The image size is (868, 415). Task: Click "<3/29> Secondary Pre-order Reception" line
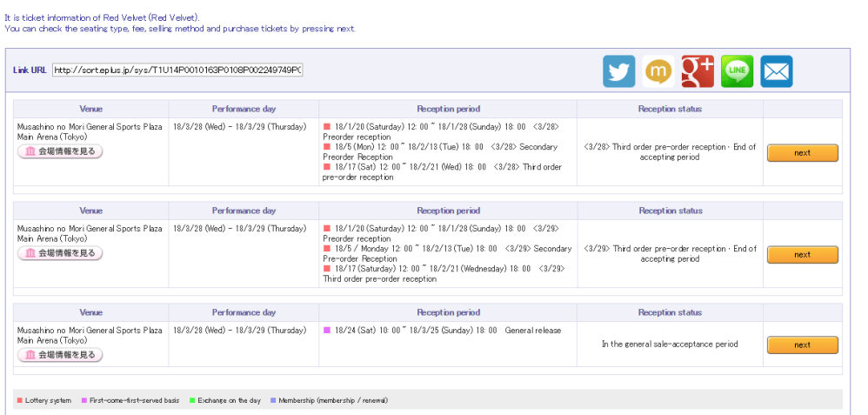[x=447, y=254]
